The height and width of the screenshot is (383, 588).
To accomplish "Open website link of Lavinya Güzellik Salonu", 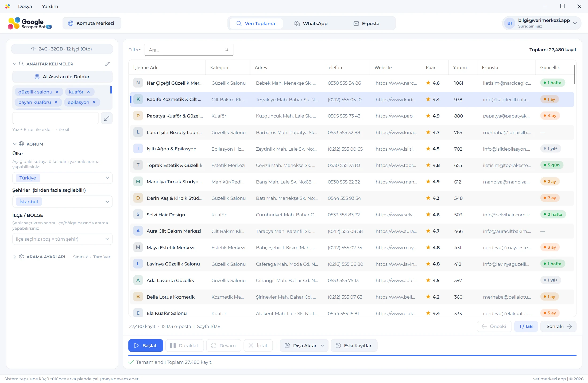I will click(x=396, y=264).
